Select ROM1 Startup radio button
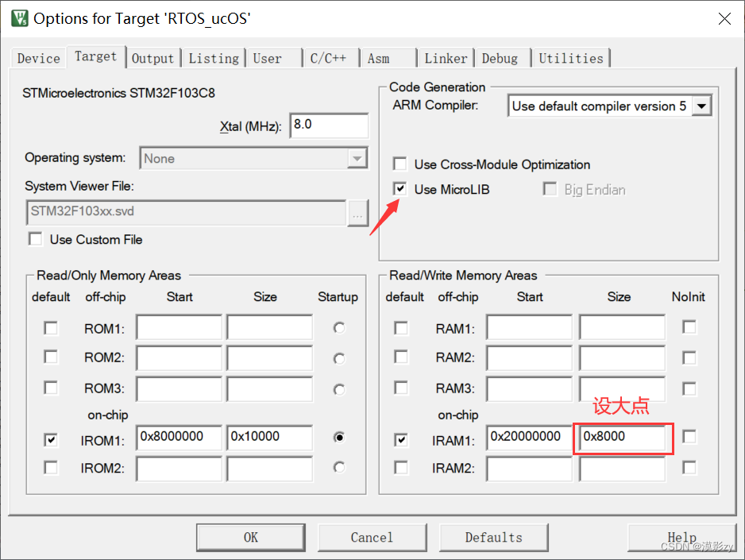745x560 pixels. [x=339, y=328]
